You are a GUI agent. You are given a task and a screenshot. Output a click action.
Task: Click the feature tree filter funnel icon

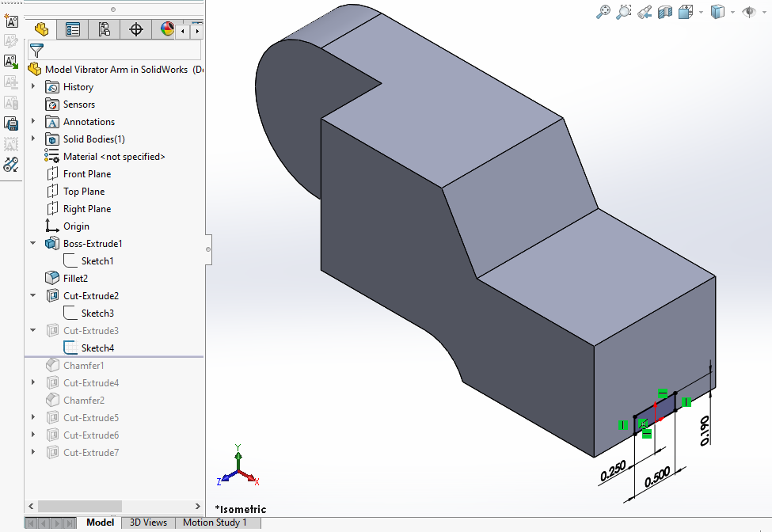[x=36, y=51]
